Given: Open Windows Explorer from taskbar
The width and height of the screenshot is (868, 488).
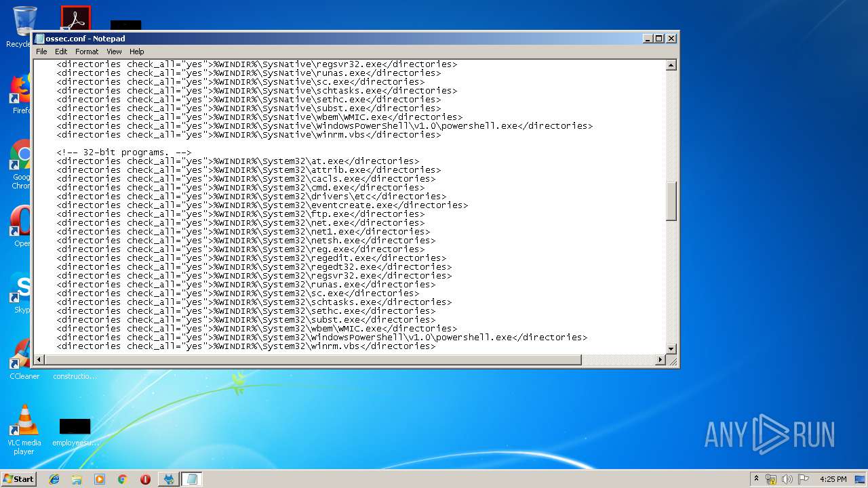Looking at the screenshot, I should tap(77, 479).
